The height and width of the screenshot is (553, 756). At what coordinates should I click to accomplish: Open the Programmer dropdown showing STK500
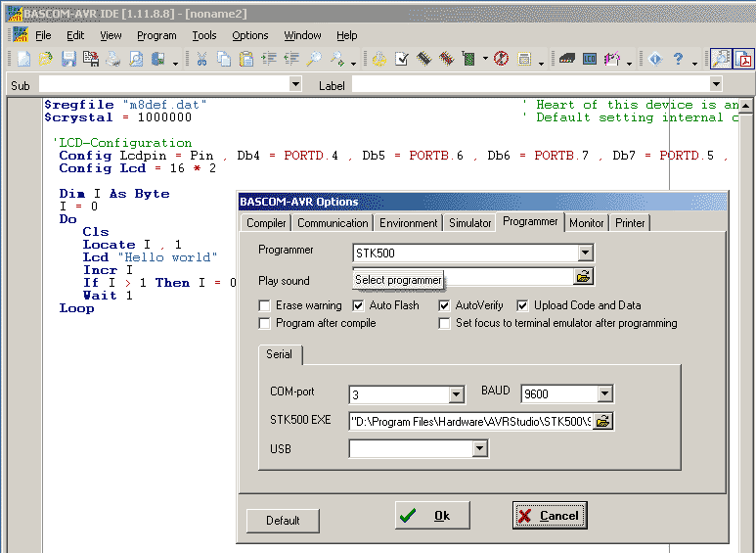(584, 253)
